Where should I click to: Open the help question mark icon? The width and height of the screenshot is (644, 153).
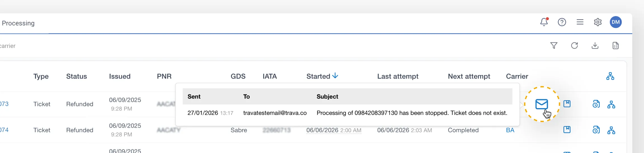coord(562,22)
